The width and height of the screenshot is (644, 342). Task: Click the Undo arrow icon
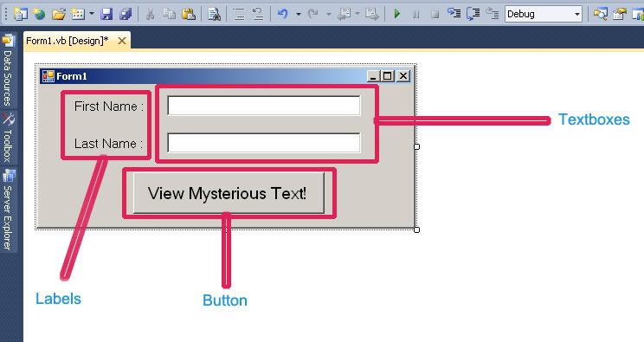pyautogui.click(x=282, y=15)
